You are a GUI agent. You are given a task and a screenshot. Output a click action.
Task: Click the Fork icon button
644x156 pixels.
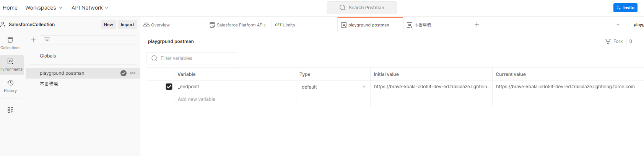[614, 41]
